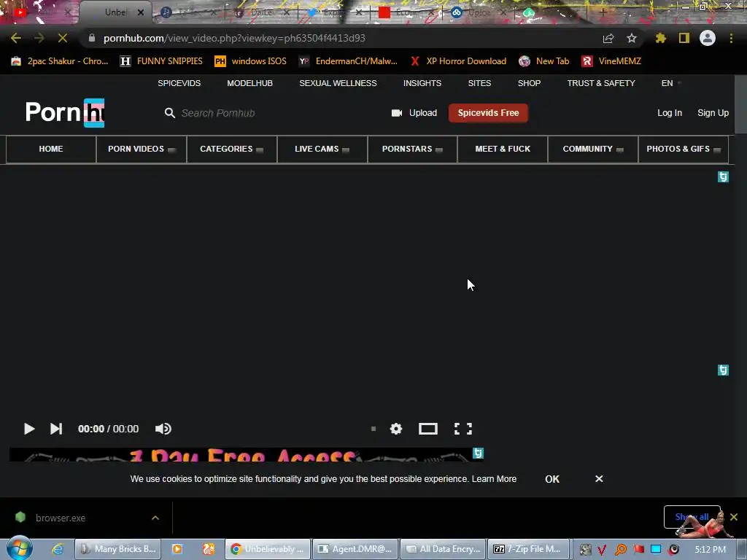Expand the CATEGORIES nav dropdown
Screen dimensions: 747x560
(231, 149)
